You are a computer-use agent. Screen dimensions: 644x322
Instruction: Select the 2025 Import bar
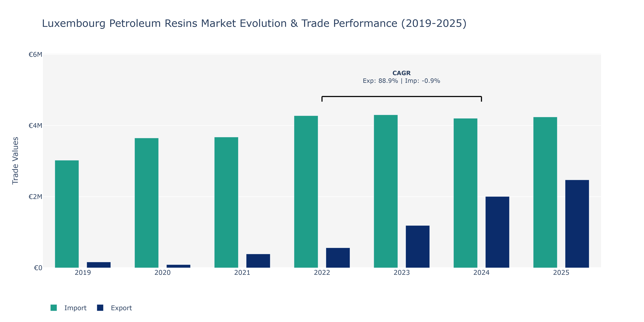point(545,192)
